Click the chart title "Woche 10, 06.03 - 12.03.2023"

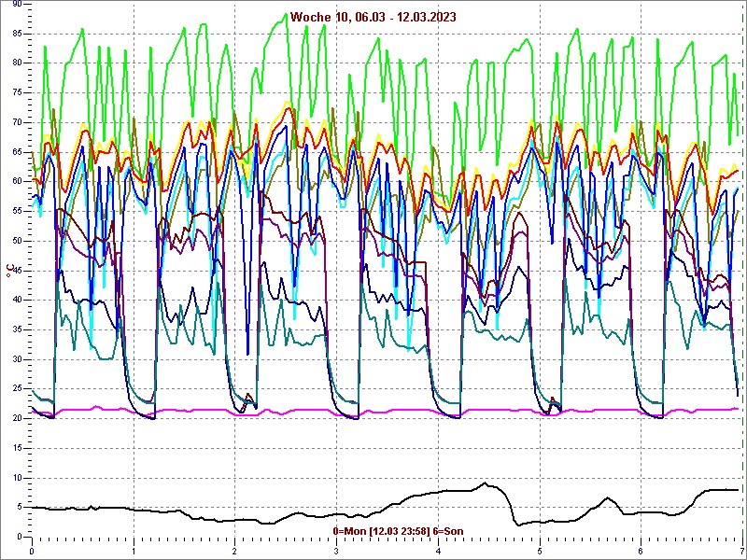pyautogui.click(x=373, y=17)
